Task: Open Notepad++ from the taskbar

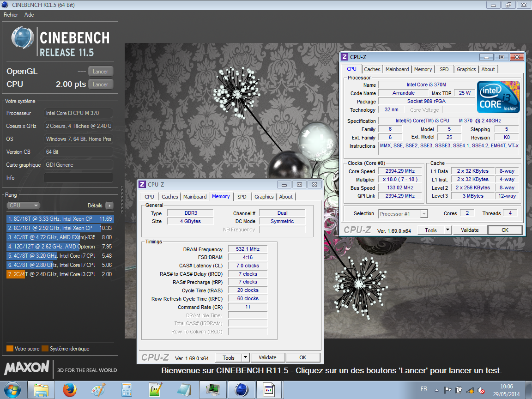Action: pyautogui.click(x=155, y=390)
